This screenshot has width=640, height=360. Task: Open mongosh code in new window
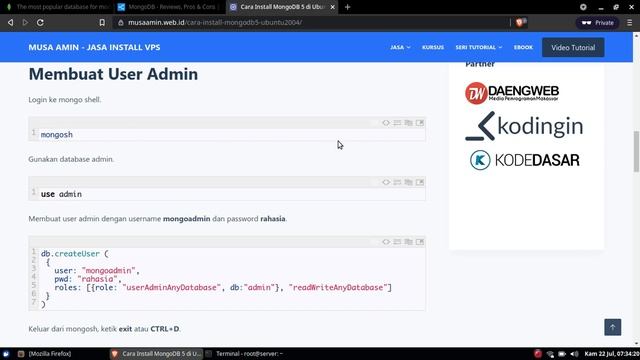point(420,123)
